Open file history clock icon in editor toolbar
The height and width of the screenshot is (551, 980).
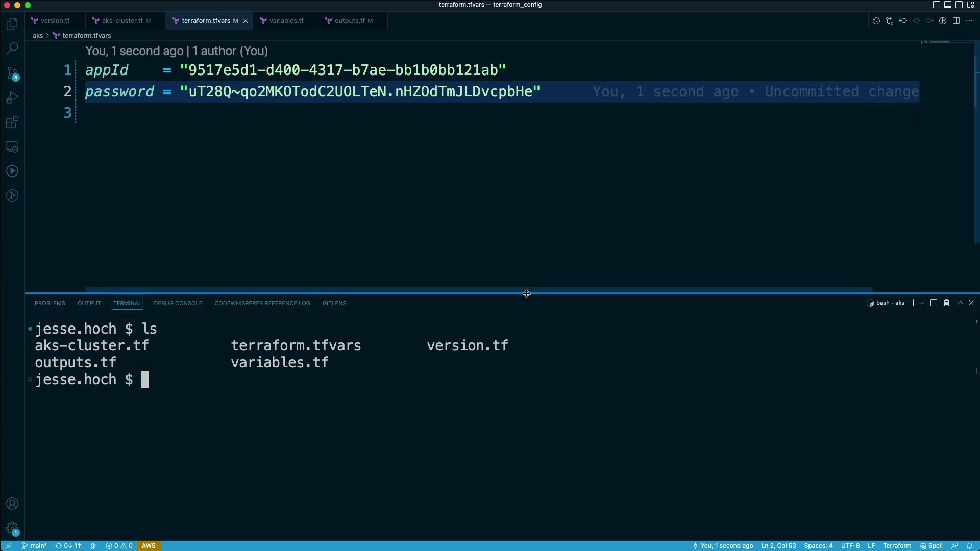pyautogui.click(x=876, y=21)
